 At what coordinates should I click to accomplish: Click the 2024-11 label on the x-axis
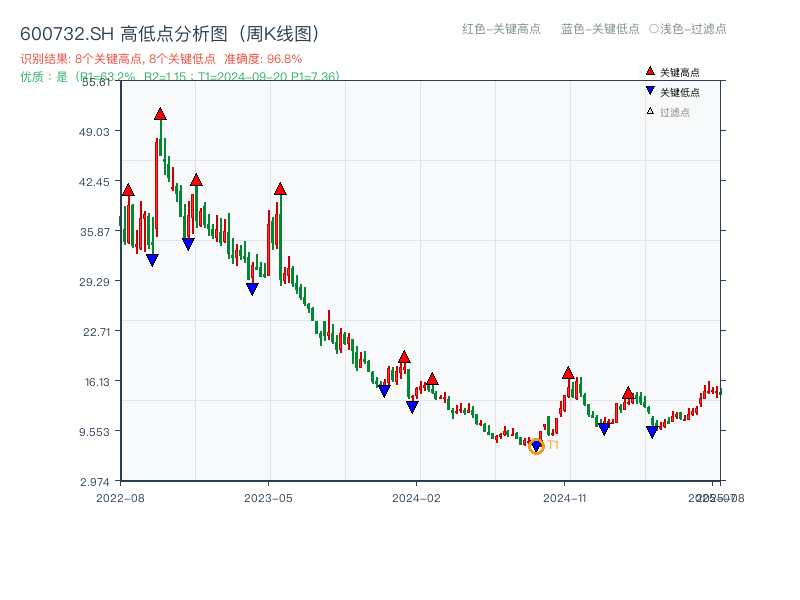click(565, 497)
